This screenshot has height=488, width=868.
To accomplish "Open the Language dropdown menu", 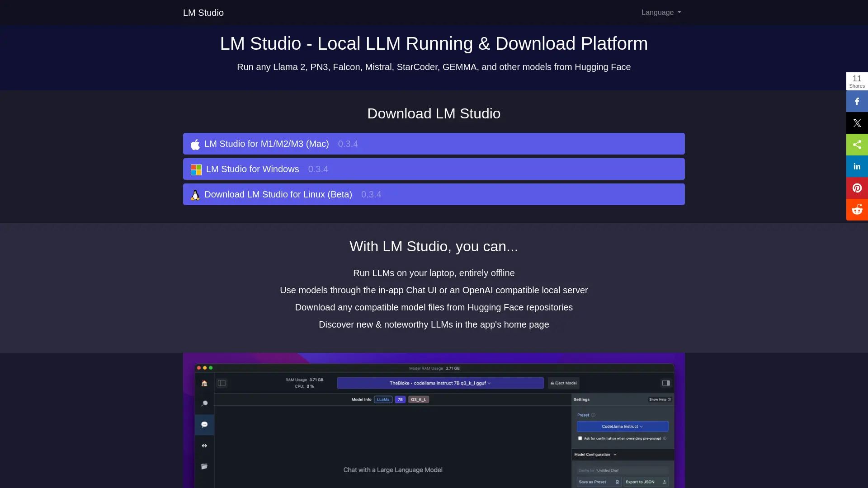I will pyautogui.click(x=660, y=12).
